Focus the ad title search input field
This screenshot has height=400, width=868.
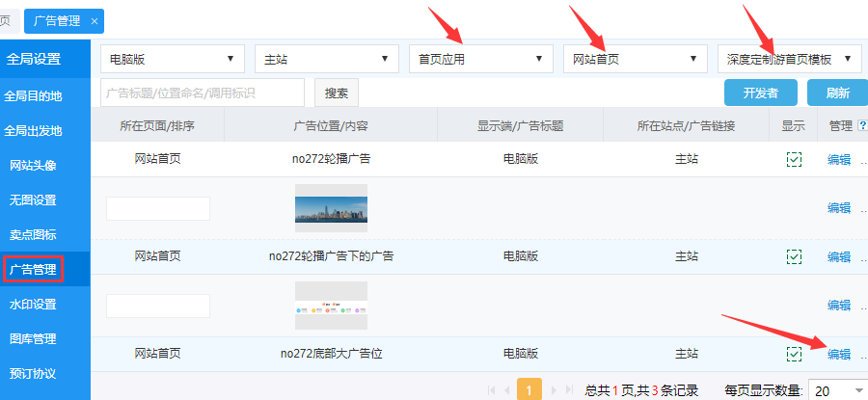click(x=203, y=93)
